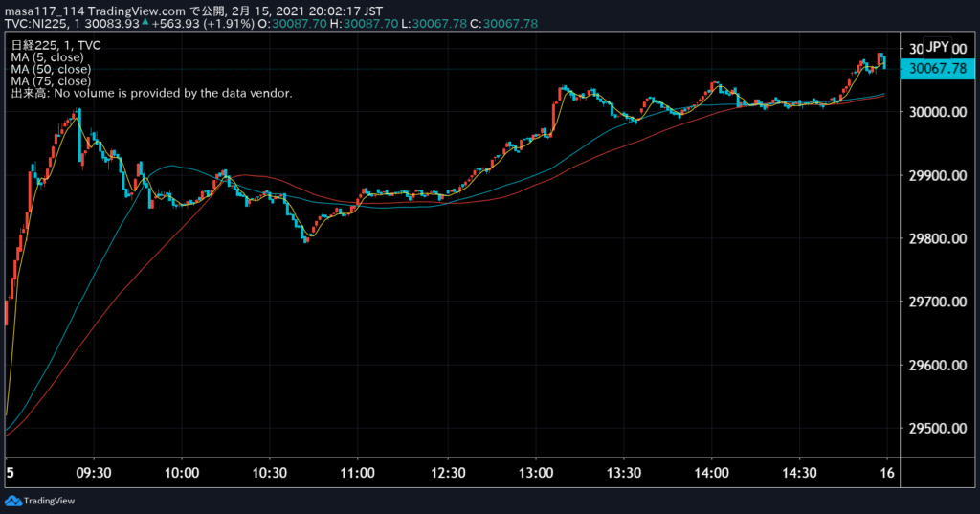Screen dimensions: 980x514
Task: Click the 29800.00 price axis label
Action: (x=938, y=239)
